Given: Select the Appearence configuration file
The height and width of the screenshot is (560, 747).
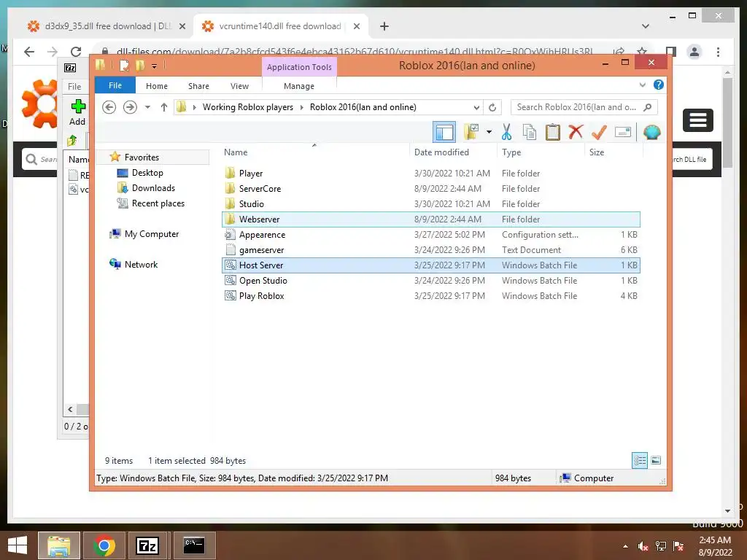Looking at the screenshot, I should pos(430,234).
